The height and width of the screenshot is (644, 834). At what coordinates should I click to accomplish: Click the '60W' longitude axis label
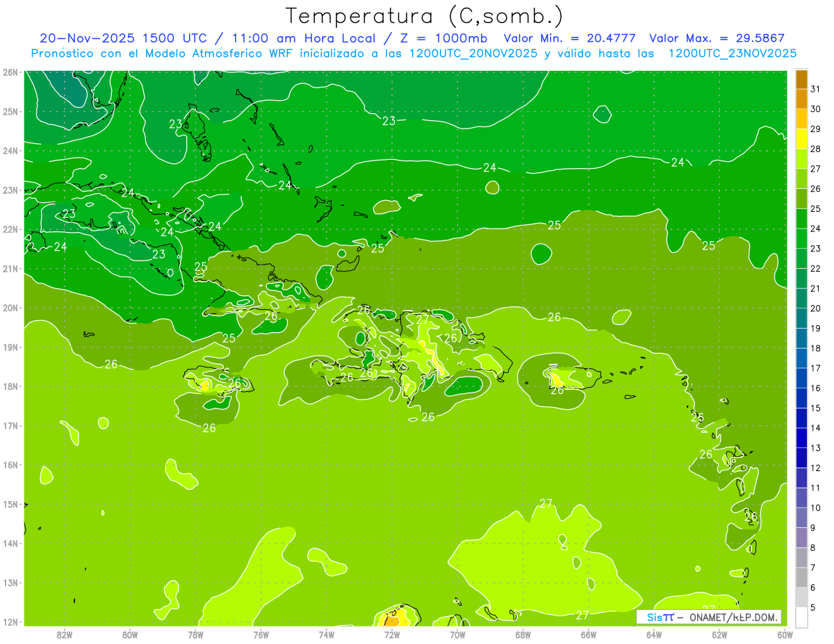pos(785,634)
